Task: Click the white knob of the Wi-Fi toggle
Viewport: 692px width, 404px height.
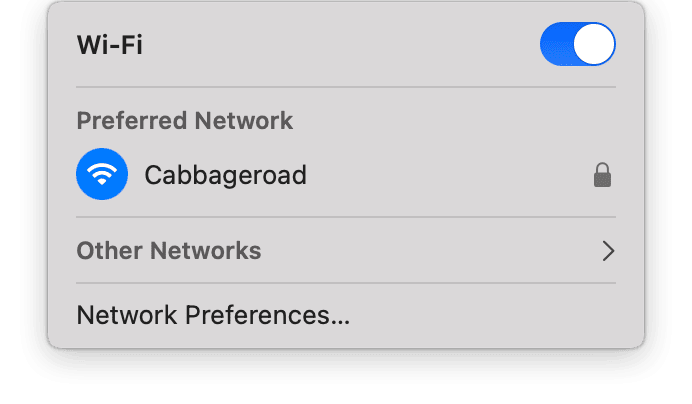Action: (594, 44)
